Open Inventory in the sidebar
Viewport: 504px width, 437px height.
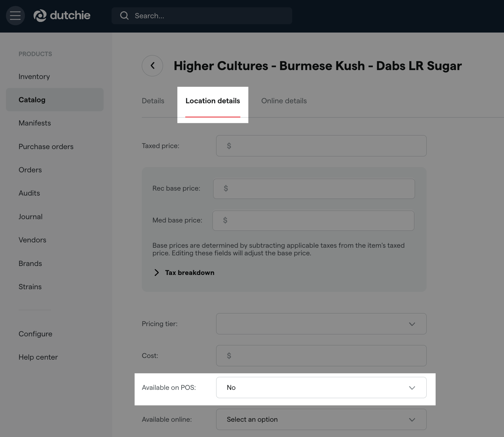click(x=34, y=77)
